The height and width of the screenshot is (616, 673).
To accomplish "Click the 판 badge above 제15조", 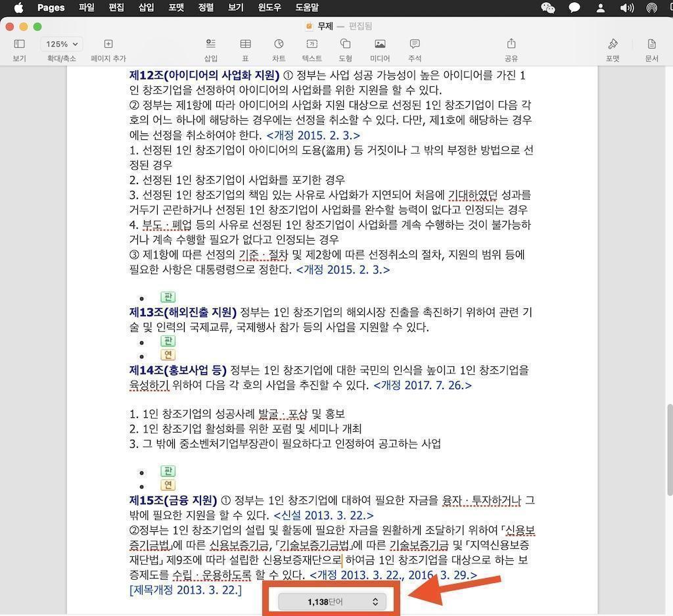I will coord(168,471).
